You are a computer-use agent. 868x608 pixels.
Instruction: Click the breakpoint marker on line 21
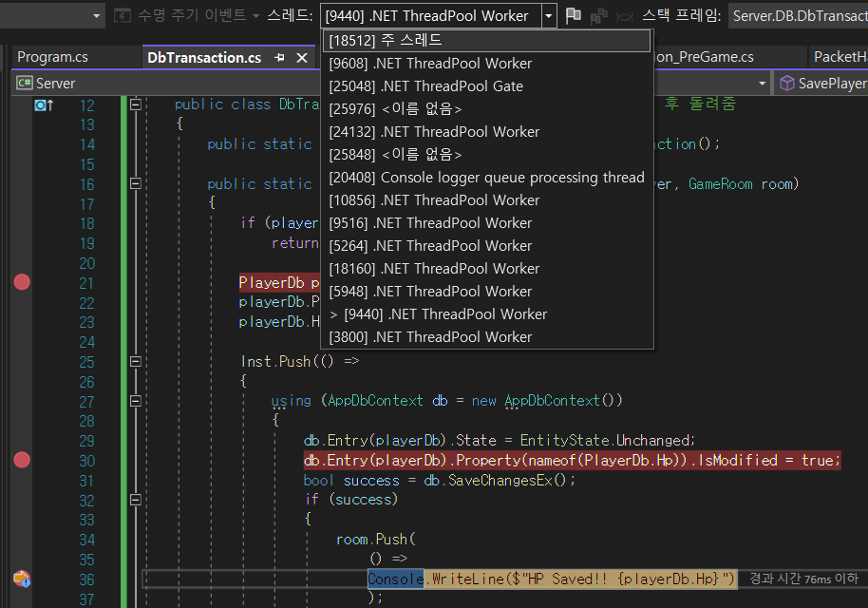22,282
